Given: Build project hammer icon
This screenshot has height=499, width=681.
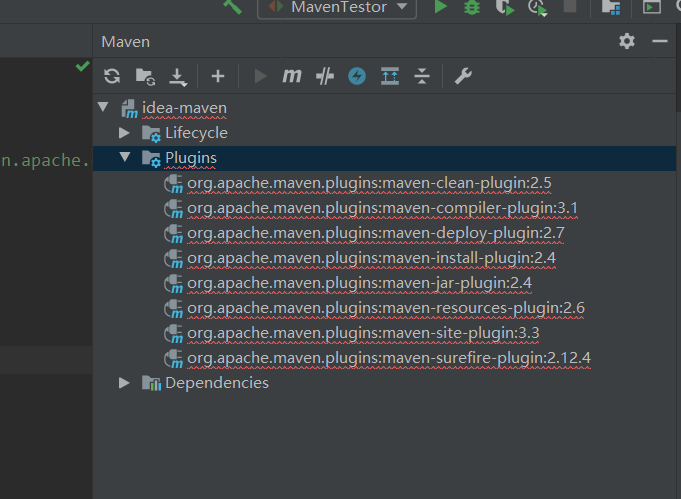Looking at the screenshot, I should pos(232,6).
